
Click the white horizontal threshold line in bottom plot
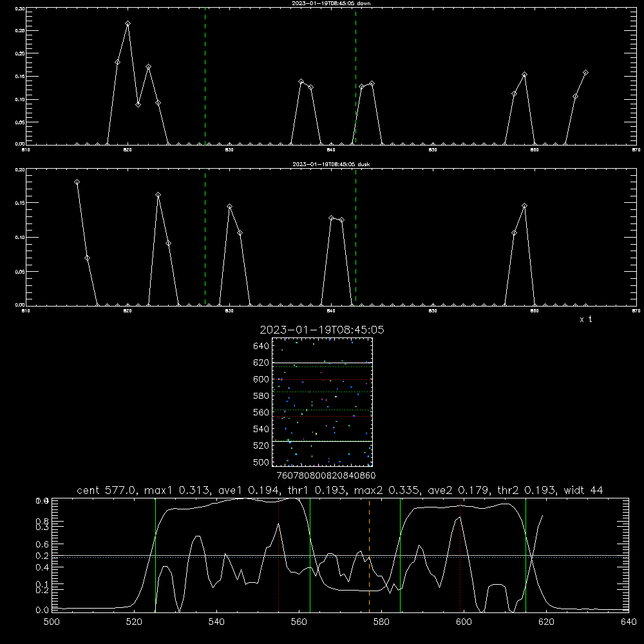(340, 556)
